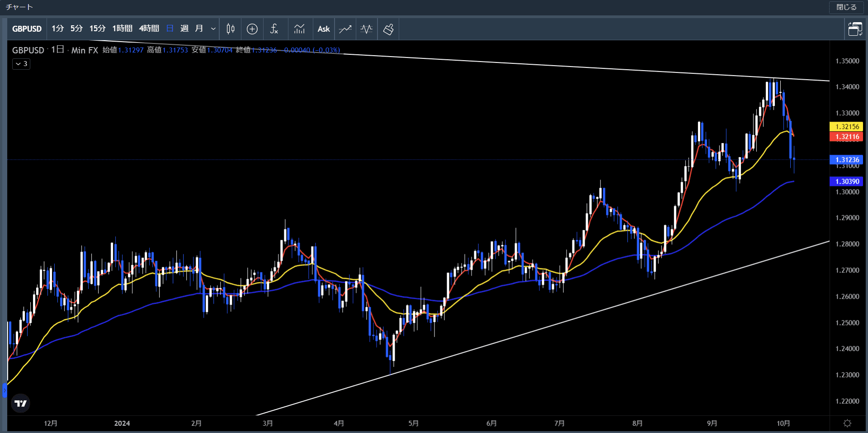The width and height of the screenshot is (868, 433).
Task: Click the TradingView logo badge
Action: pos(21,403)
